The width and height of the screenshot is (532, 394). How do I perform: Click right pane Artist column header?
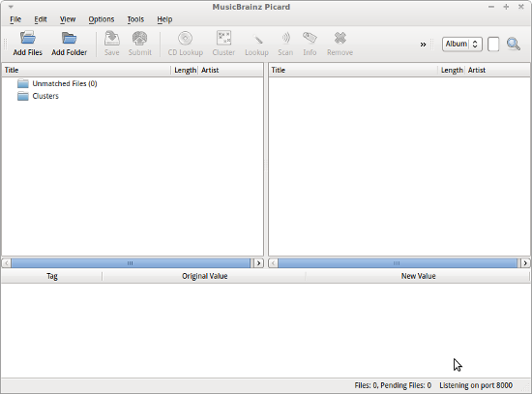click(497, 70)
